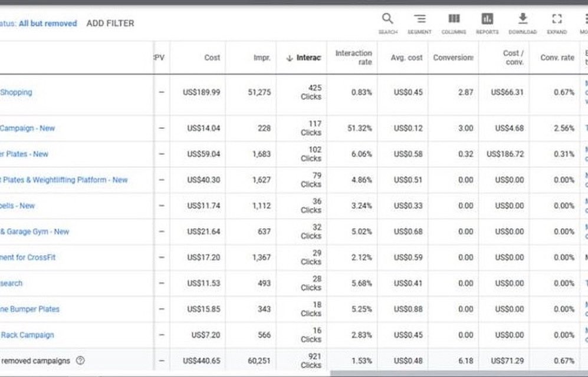
Task: Open the Reports icon
Action: click(x=487, y=18)
